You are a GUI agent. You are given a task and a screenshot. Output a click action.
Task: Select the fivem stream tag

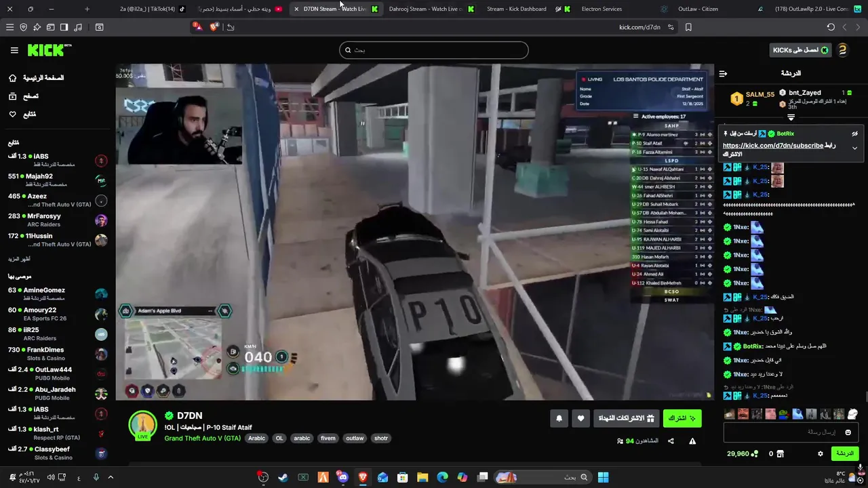point(328,439)
